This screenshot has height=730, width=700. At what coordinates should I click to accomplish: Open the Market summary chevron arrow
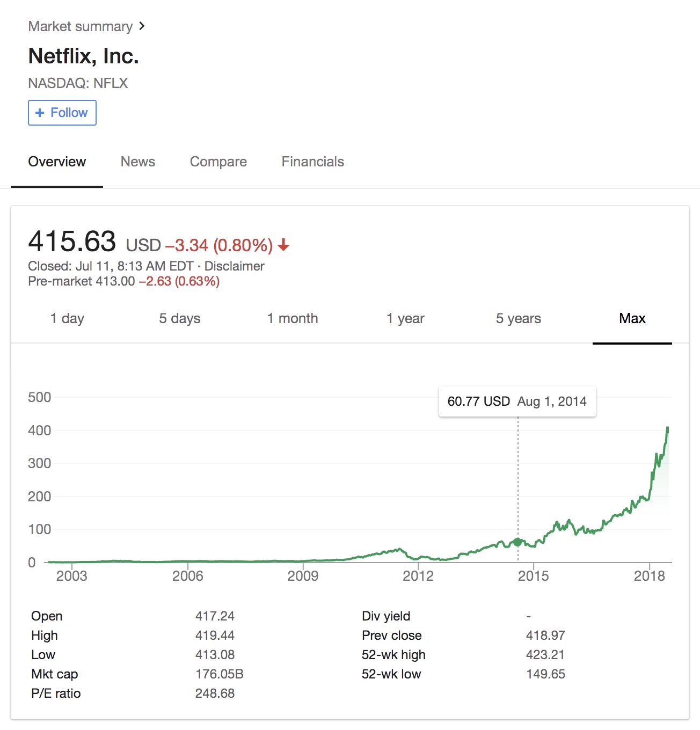tap(142, 26)
